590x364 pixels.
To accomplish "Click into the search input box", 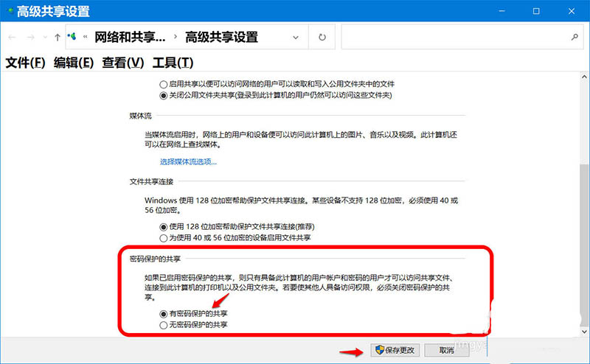I will point(455,37).
